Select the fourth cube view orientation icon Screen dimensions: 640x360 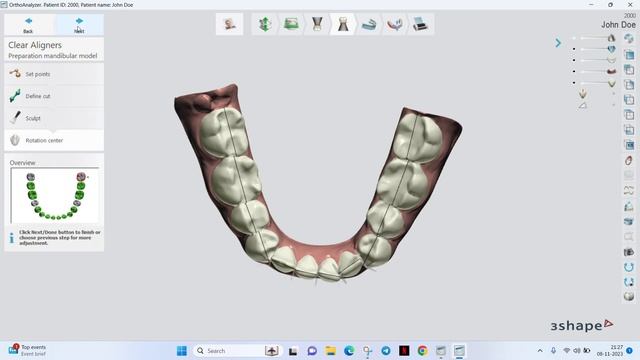point(629,100)
